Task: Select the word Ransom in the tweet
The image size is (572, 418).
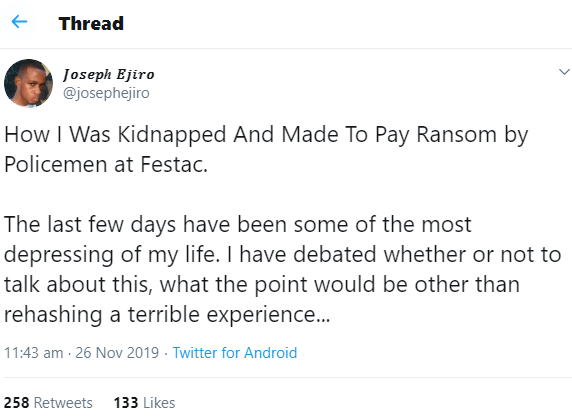Action: coord(456,134)
